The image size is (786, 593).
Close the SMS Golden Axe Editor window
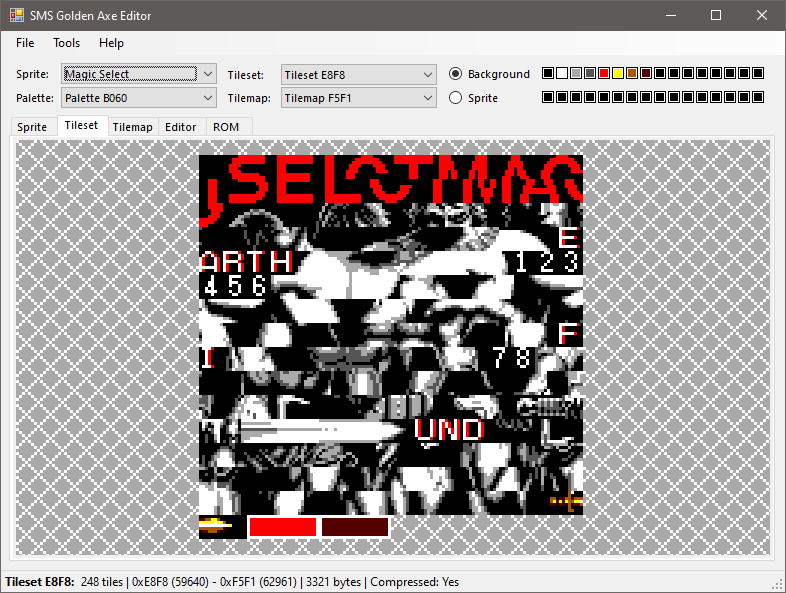pos(762,16)
